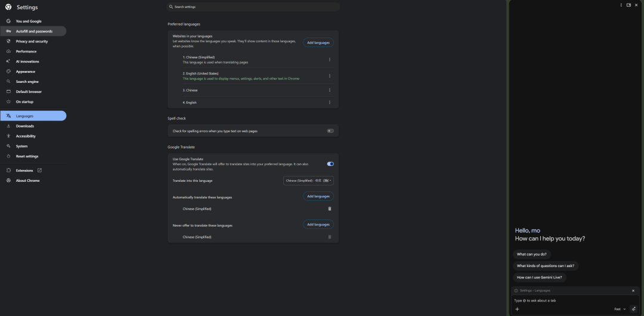Open three-dot menu for language 3. Chinese
This screenshot has width=644, height=316.
coord(330,90)
